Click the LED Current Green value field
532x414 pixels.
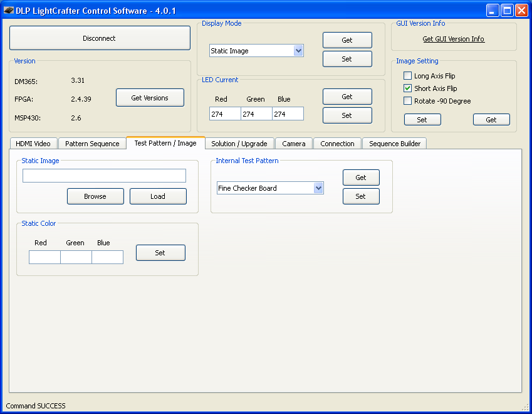[x=256, y=114]
